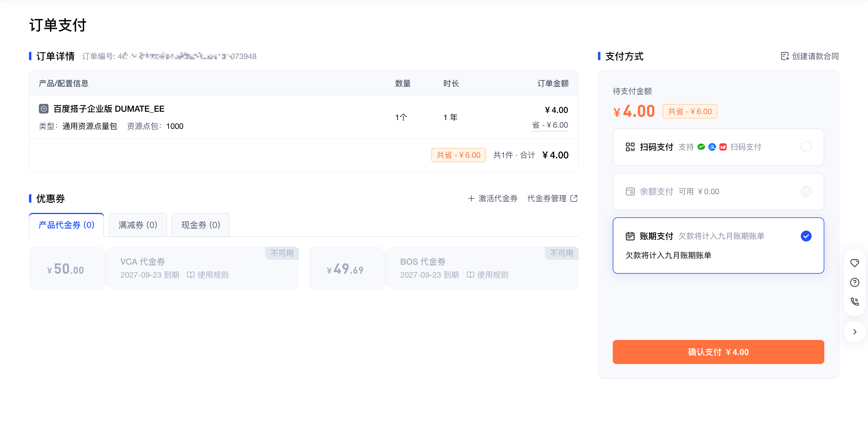Click the 2027-09-23 到期 date on the VCA voucher
The image size is (868, 439).
[x=149, y=275]
